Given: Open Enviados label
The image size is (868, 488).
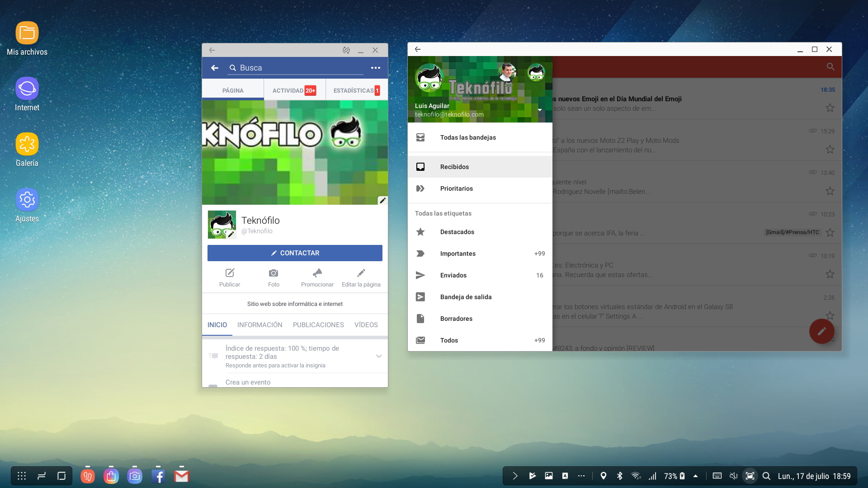Looking at the screenshot, I should [480, 275].
